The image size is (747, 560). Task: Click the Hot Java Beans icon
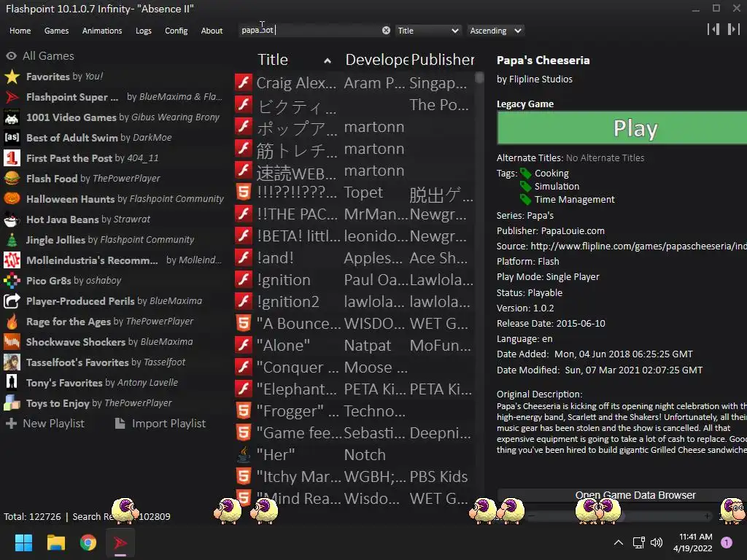(x=12, y=219)
